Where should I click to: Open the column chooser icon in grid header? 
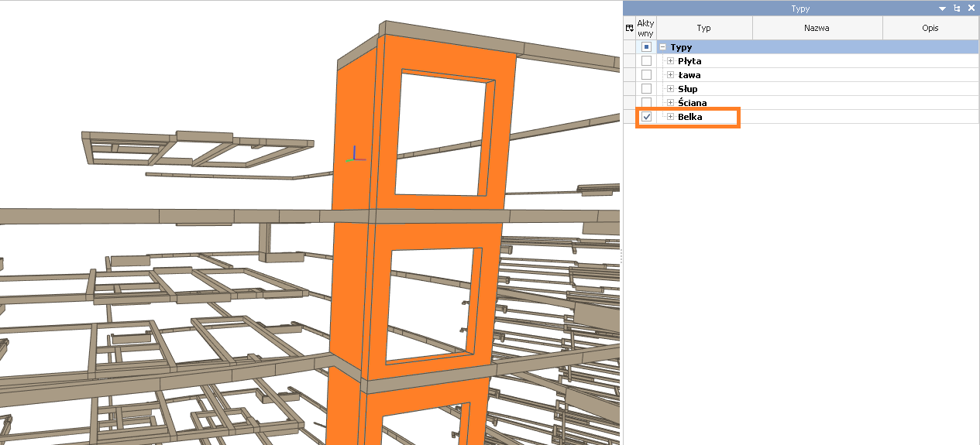coord(629,28)
